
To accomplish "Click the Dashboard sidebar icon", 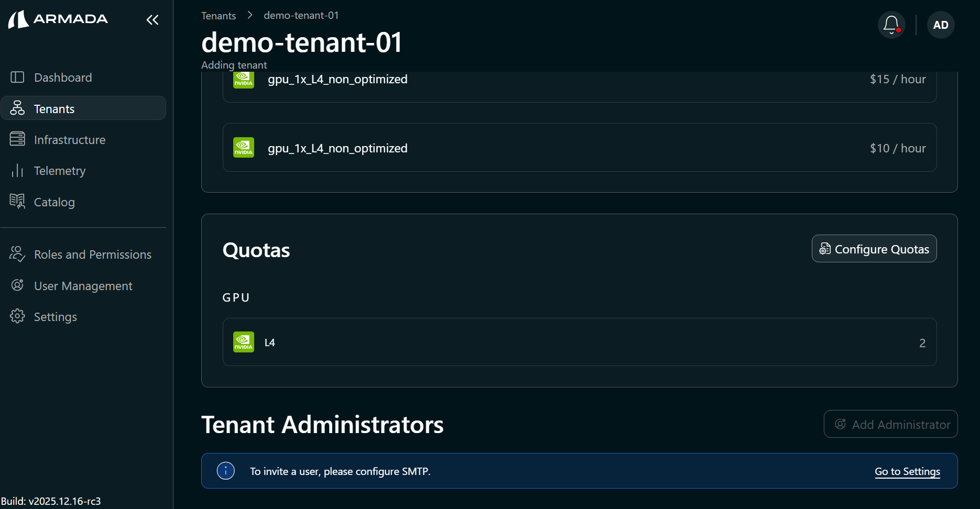I will click(x=17, y=78).
